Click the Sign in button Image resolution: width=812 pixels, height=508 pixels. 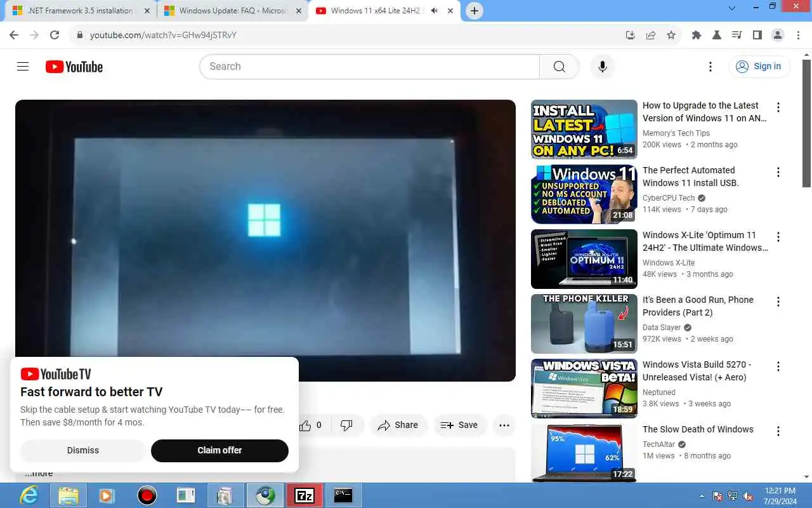(759, 67)
